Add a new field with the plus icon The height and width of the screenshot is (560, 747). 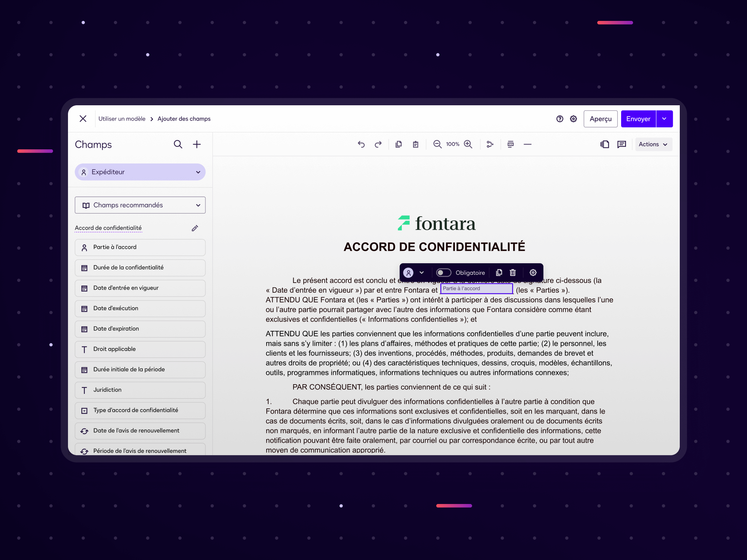click(197, 144)
